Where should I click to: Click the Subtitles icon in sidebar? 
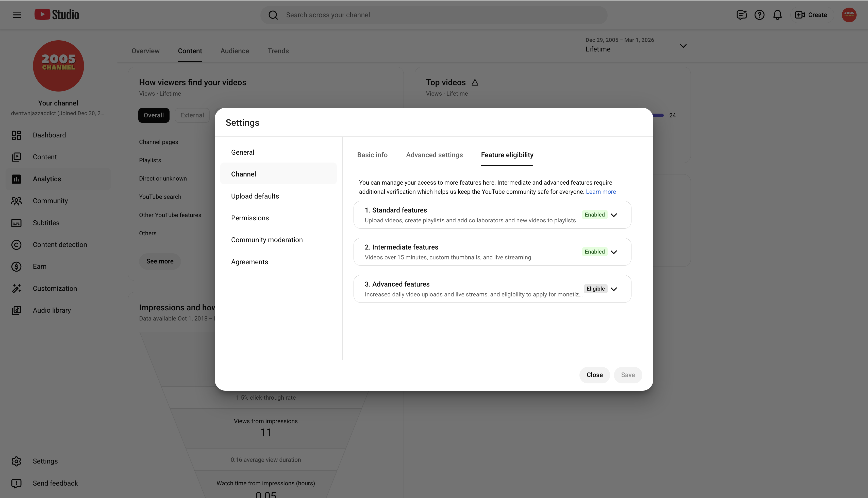coord(16,223)
